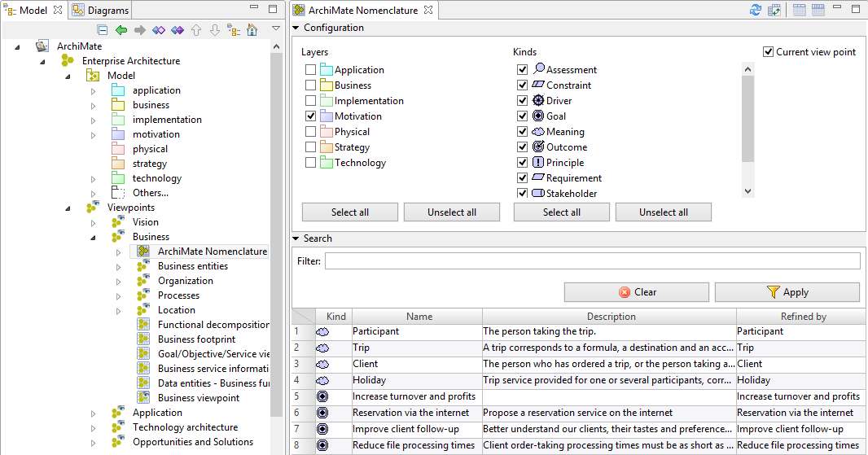Viewport: 868px width, 455px height.
Task: Switch to the Diagrams tab
Action: pos(101,10)
